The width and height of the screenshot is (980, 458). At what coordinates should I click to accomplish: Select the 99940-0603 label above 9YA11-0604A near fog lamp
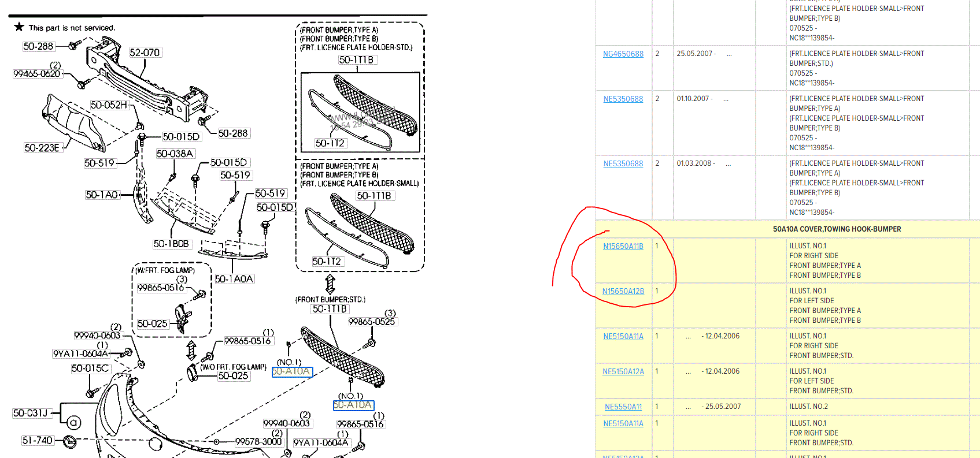(98, 336)
